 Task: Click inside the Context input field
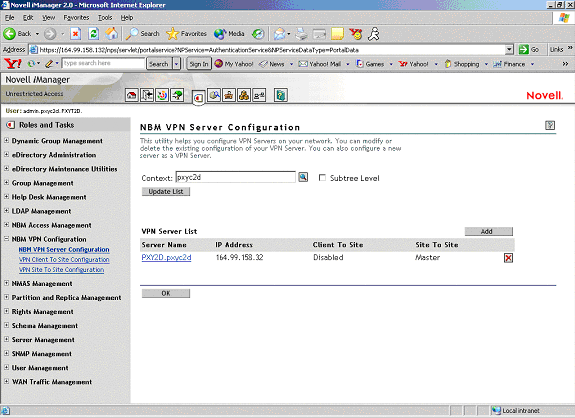[235, 177]
